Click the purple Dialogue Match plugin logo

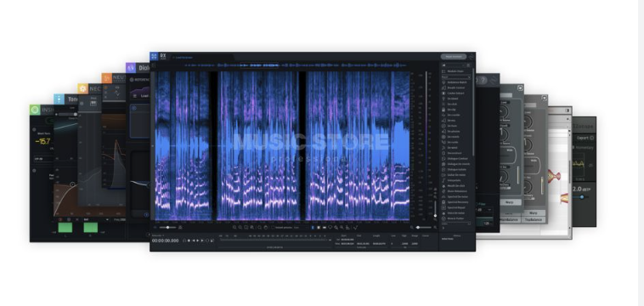[x=131, y=68]
